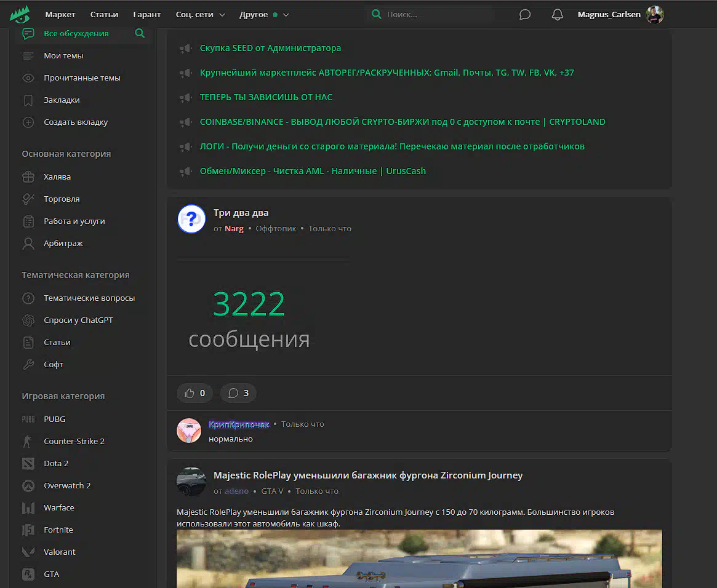Click the Valorant logo icon
This screenshot has width=717, height=588.
click(28, 552)
